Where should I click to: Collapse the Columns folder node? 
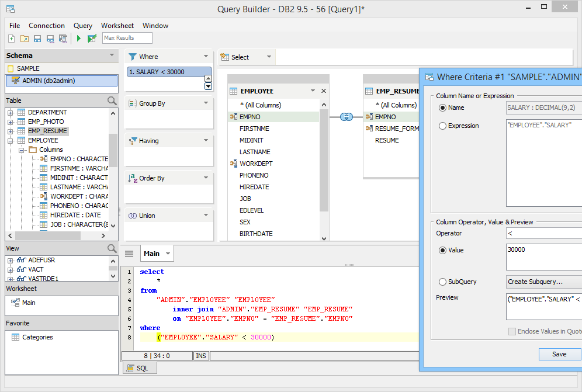(x=22, y=150)
